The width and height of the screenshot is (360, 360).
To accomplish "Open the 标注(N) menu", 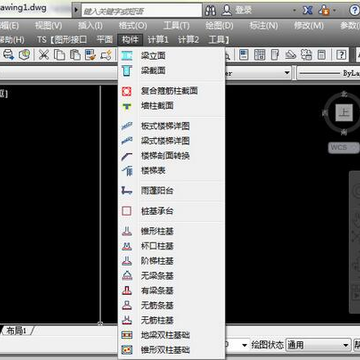I will click(263, 26).
